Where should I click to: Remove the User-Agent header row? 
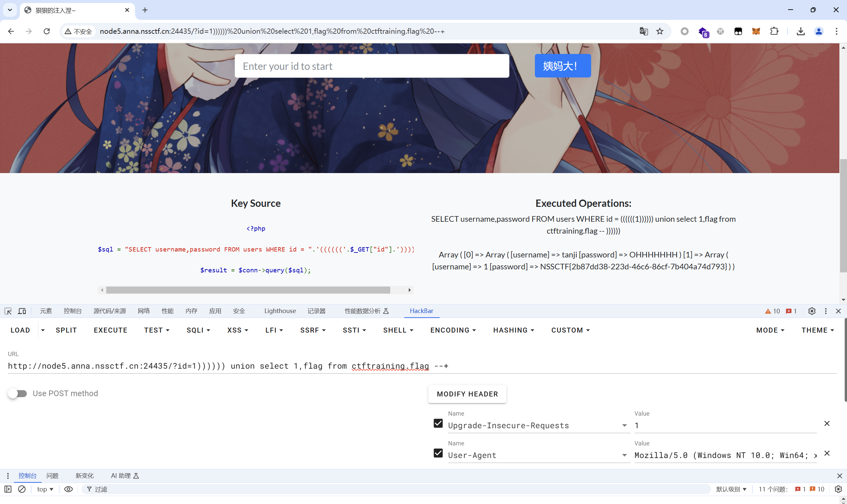pos(827,453)
